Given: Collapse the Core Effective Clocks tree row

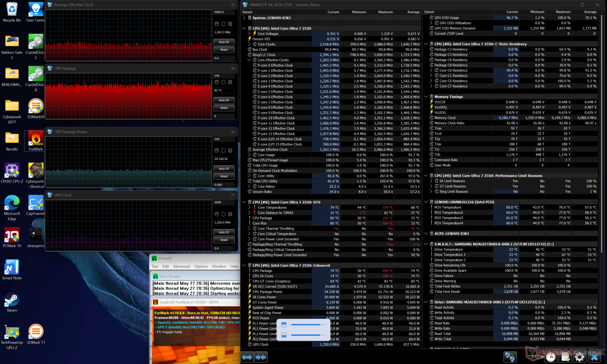Looking at the screenshot, I should point(249,60).
